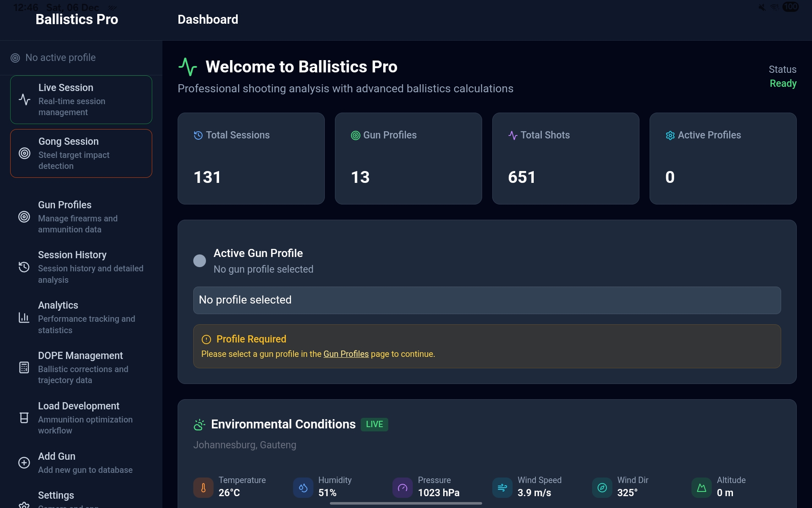
Task: Click the Add Gun plus icon
Action: coord(24,463)
